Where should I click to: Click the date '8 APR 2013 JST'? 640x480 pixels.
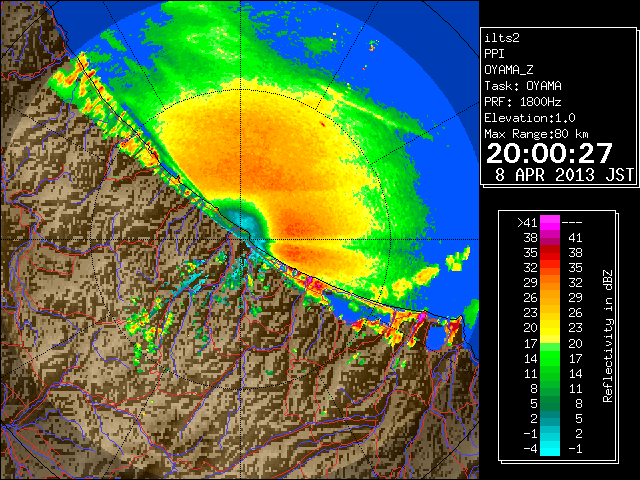(564, 175)
